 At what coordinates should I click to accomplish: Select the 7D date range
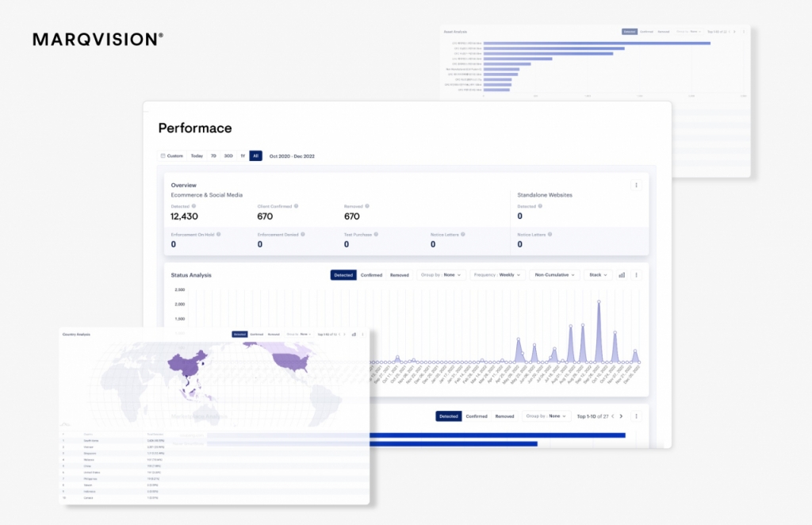[213, 156]
